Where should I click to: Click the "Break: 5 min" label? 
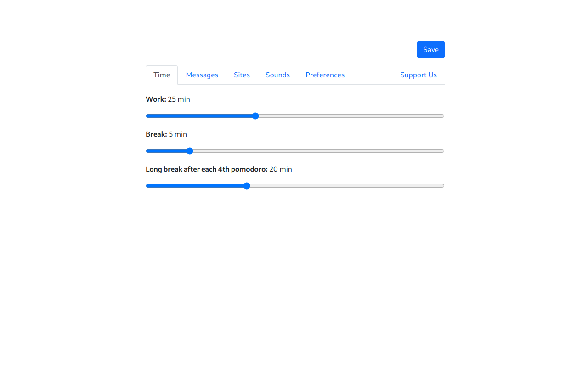166,134
